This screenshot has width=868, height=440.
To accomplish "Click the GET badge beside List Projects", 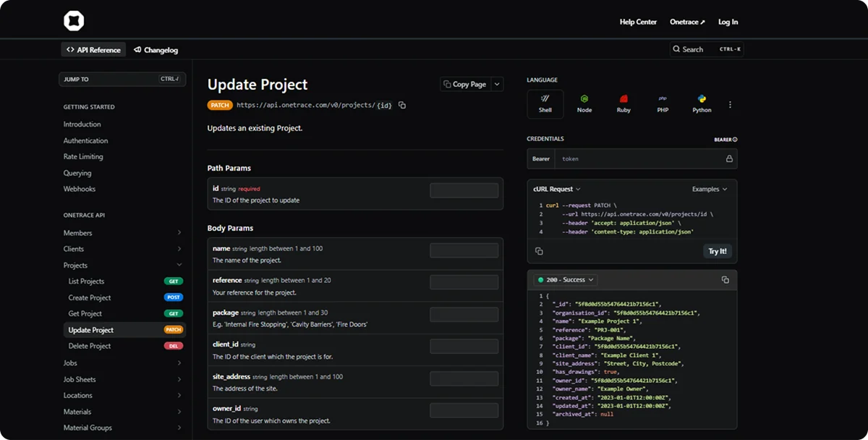I will point(174,282).
